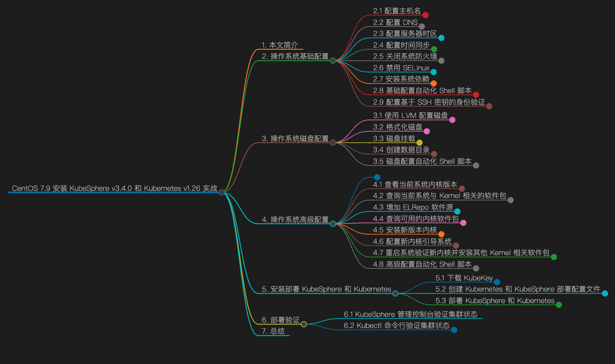The width and height of the screenshot is (615, 364).
Task: Collapse the root node circle after CentOS 7.9 title
Action: [222, 193]
